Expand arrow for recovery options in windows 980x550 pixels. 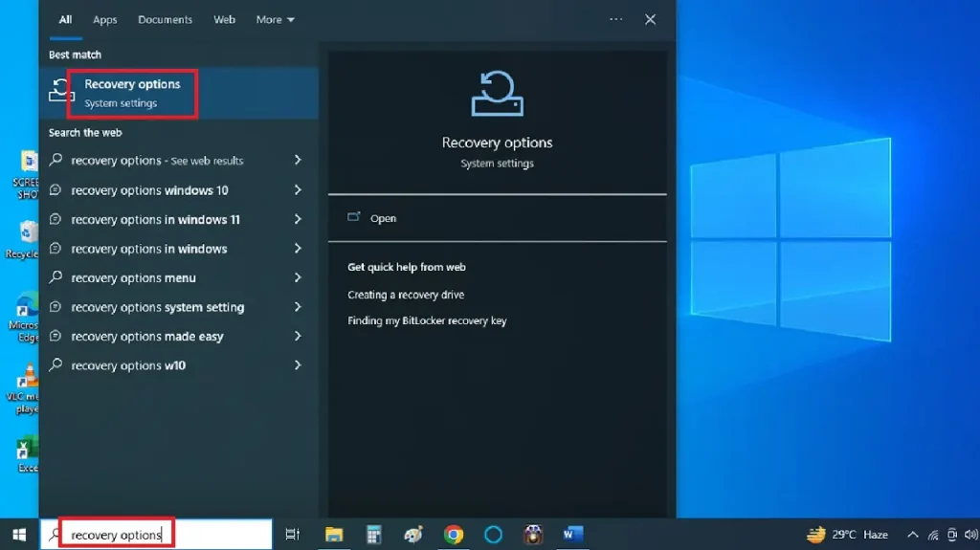click(x=298, y=248)
